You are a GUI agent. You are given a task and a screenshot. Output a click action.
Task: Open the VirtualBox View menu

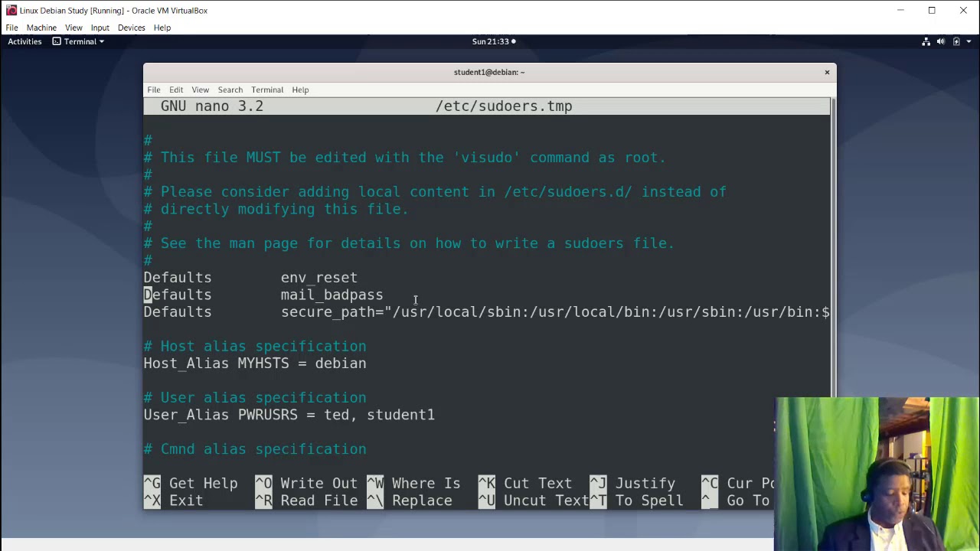73,28
